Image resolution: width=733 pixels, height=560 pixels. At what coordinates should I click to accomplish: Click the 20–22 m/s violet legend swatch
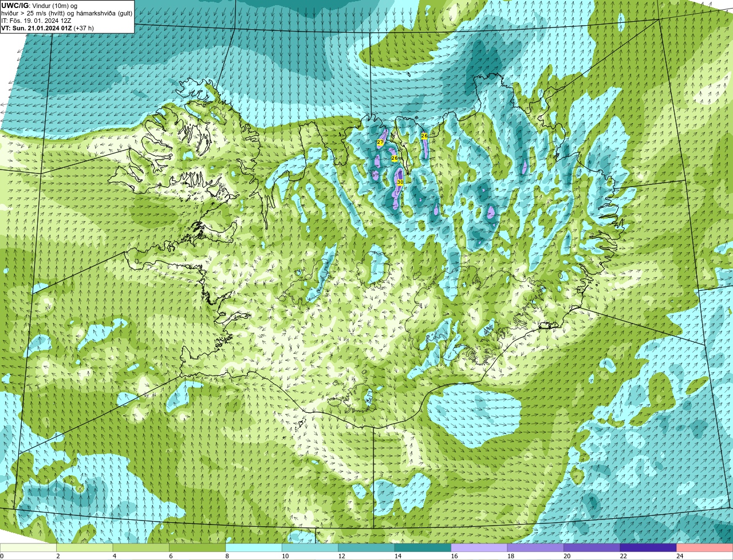(592, 547)
